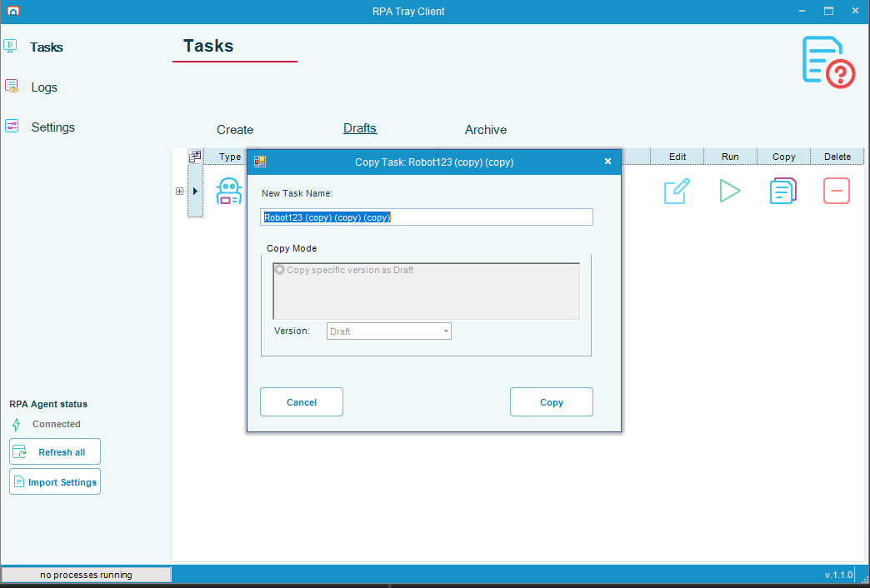Click the RPA Agent status label
870x588 pixels.
point(48,405)
